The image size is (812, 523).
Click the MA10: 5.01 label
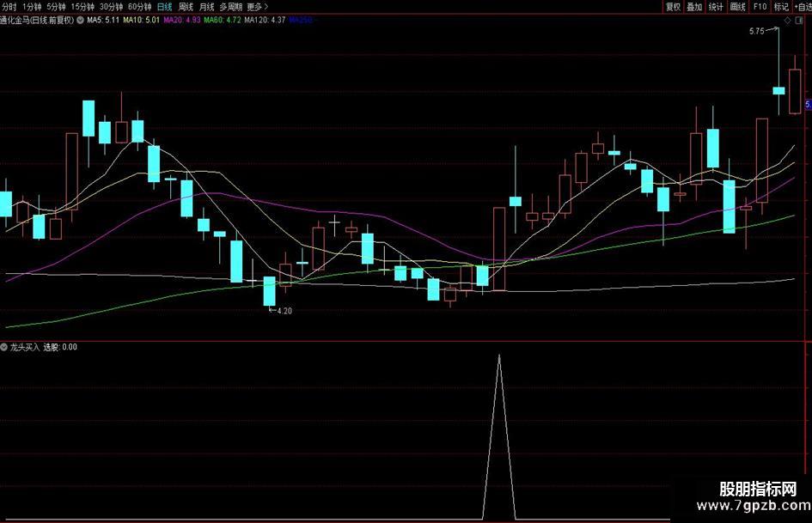click(x=142, y=21)
